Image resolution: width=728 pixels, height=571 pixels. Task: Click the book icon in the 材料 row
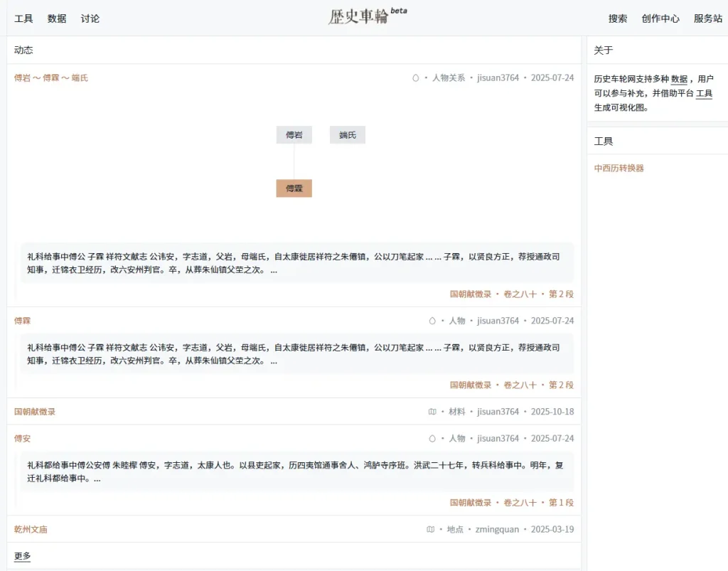click(432, 412)
